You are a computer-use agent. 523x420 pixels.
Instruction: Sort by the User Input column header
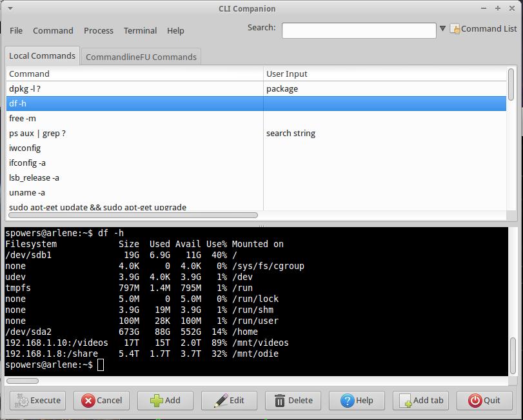(x=385, y=74)
